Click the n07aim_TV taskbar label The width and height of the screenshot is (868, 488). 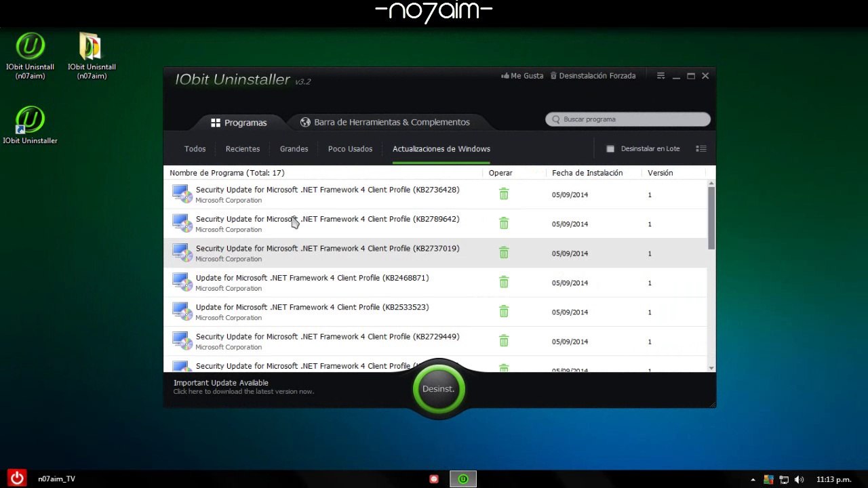point(56,479)
